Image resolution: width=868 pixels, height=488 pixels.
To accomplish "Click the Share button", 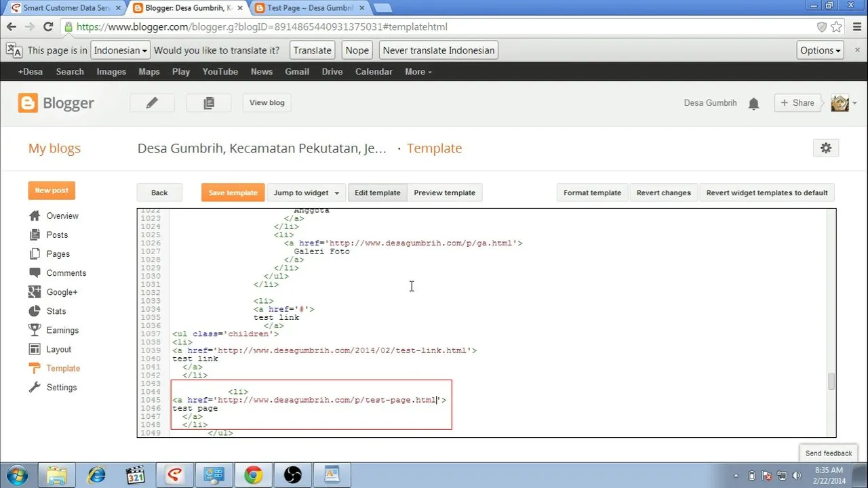I will (x=797, y=103).
